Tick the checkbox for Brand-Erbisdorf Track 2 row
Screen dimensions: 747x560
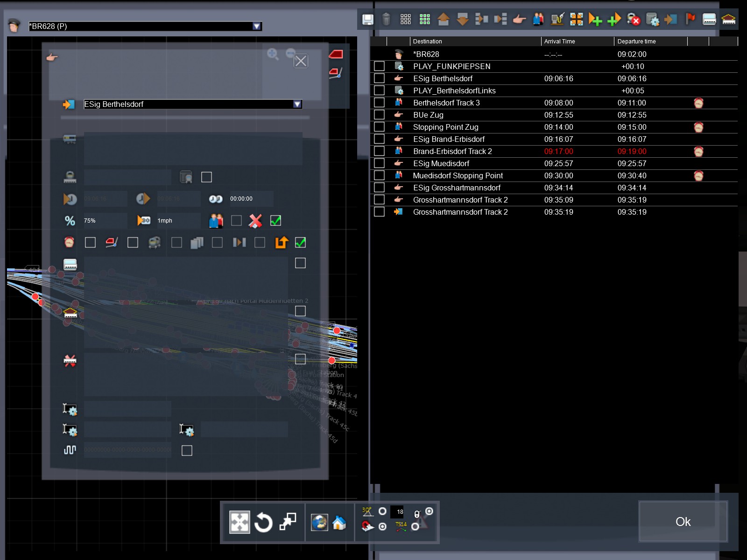[379, 151]
